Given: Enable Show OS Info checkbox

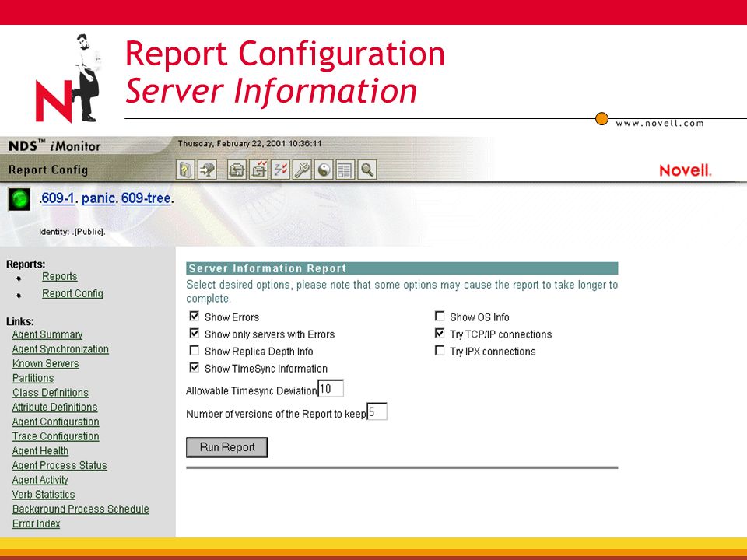Looking at the screenshot, I should pos(440,317).
